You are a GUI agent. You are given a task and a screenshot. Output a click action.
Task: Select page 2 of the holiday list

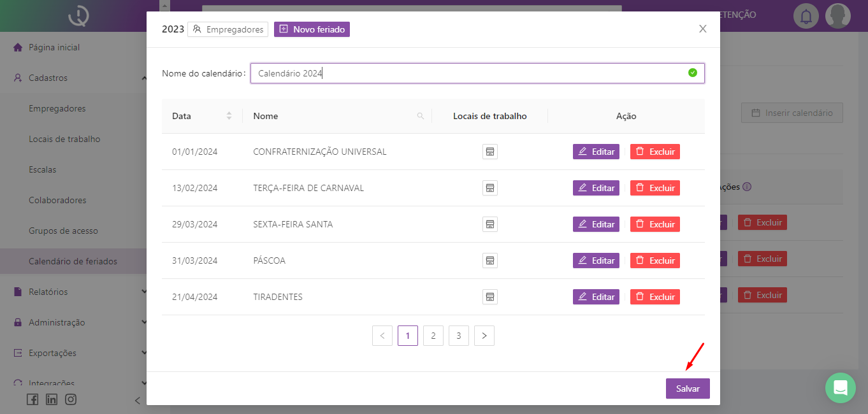click(x=433, y=336)
